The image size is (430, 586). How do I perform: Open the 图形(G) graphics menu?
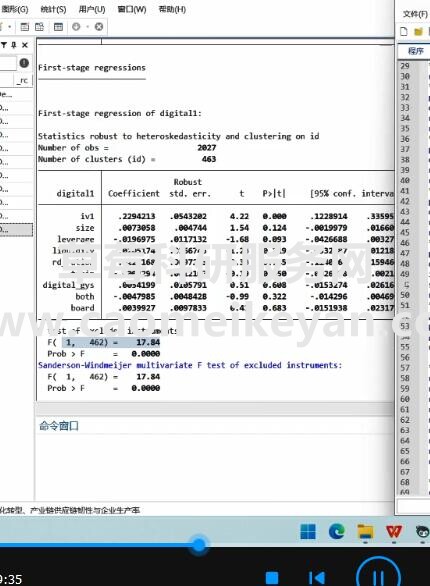point(14,9)
